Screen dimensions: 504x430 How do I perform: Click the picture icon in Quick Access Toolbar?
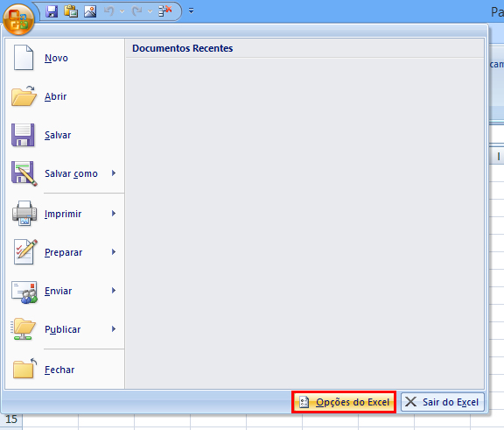(x=90, y=11)
